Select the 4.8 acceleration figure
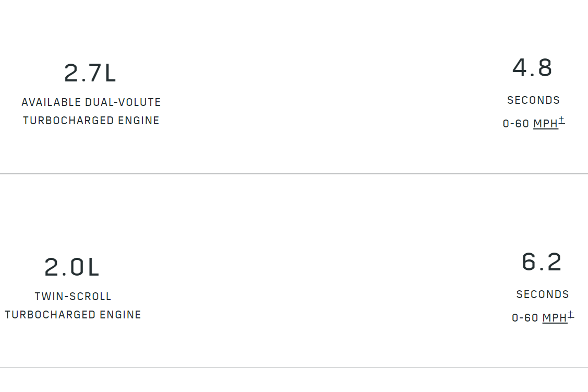The width and height of the screenshot is (588, 392). tap(532, 68)
